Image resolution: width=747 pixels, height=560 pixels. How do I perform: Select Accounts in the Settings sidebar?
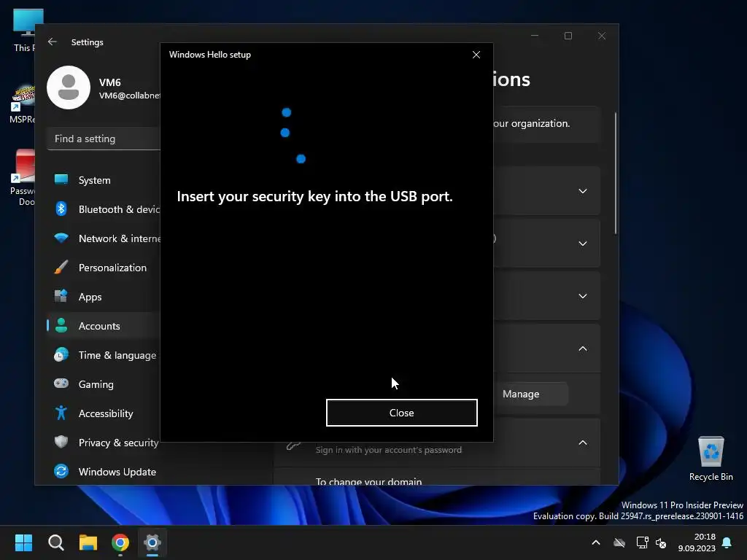tap(104, 326)
